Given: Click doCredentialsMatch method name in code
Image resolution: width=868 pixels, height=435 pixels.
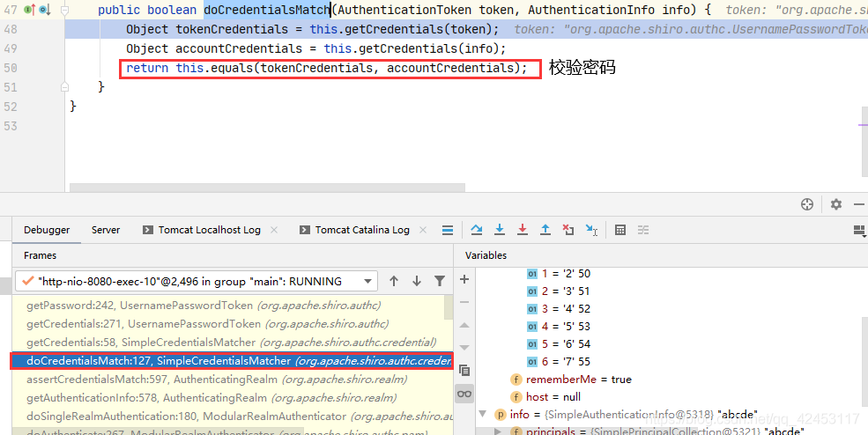Looking at the screenshot, I should pos(267,10).
